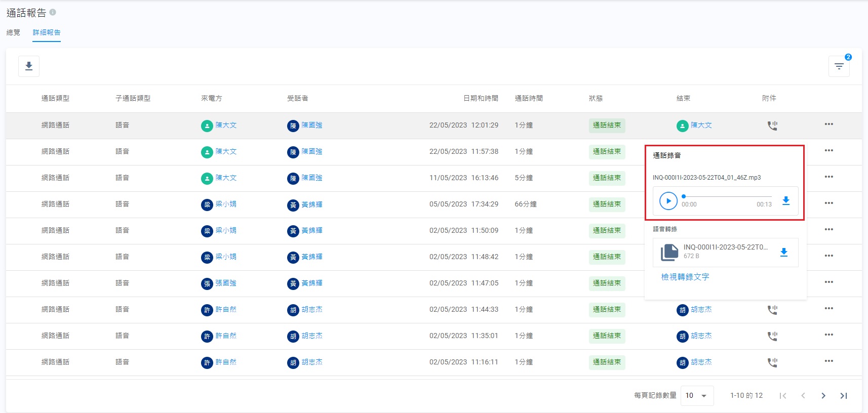The height and width of the screenshot is (413, 868).
Task: Play the call recording audio
Action: [668, 201]
